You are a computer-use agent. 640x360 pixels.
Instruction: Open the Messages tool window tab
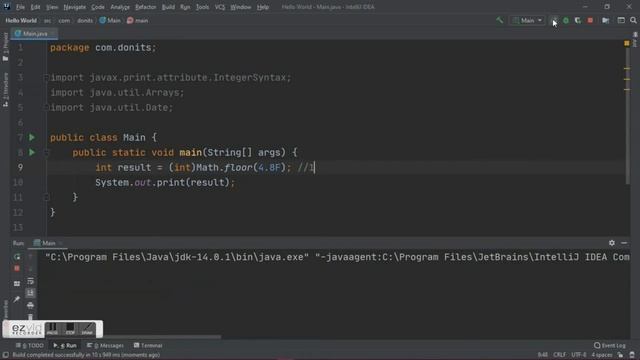click(105, 346)
